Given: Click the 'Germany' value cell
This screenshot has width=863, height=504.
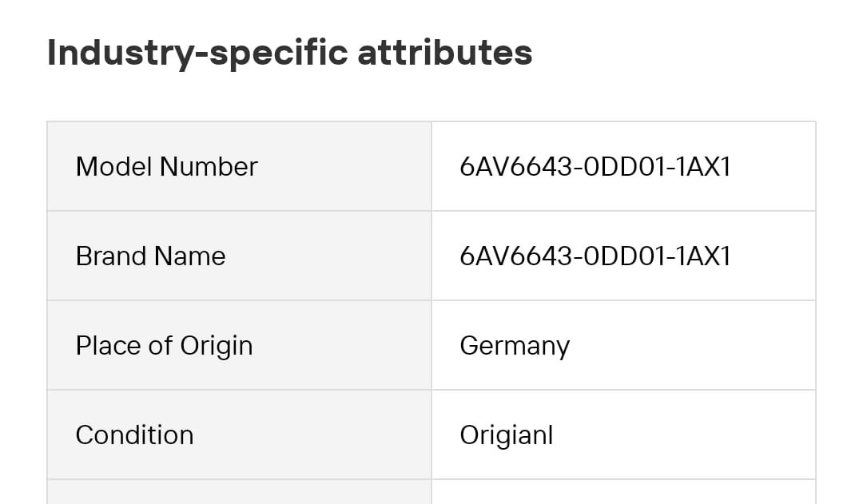Looking at the screenshot, I should [623, 346].
